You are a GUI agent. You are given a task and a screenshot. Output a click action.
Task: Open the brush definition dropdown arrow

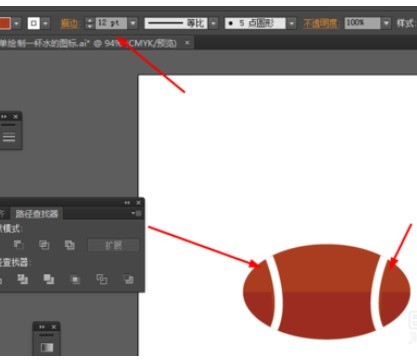click(292, 23)
